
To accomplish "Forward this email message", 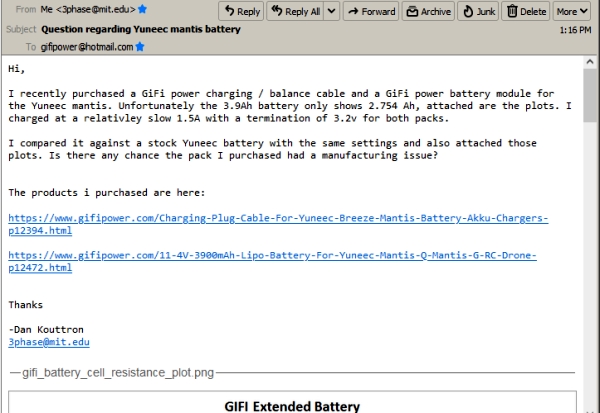I will click(x=371, y=11).
